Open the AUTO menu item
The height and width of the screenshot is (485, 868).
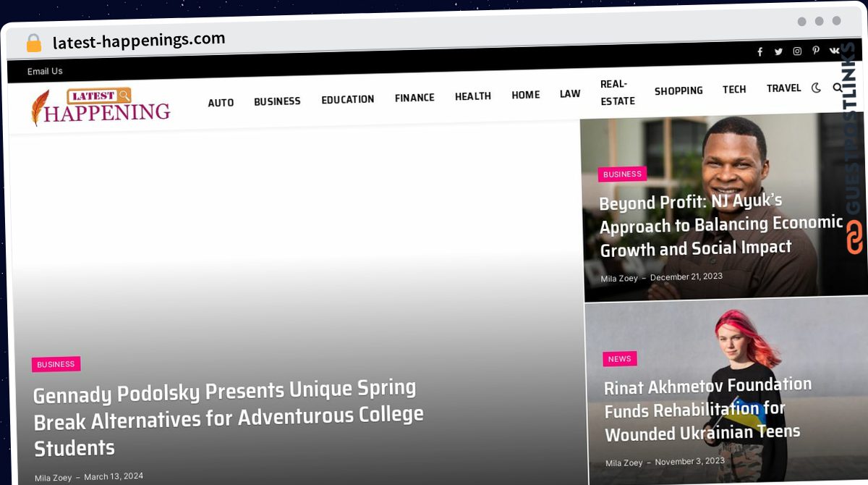(x=221, y=103)
